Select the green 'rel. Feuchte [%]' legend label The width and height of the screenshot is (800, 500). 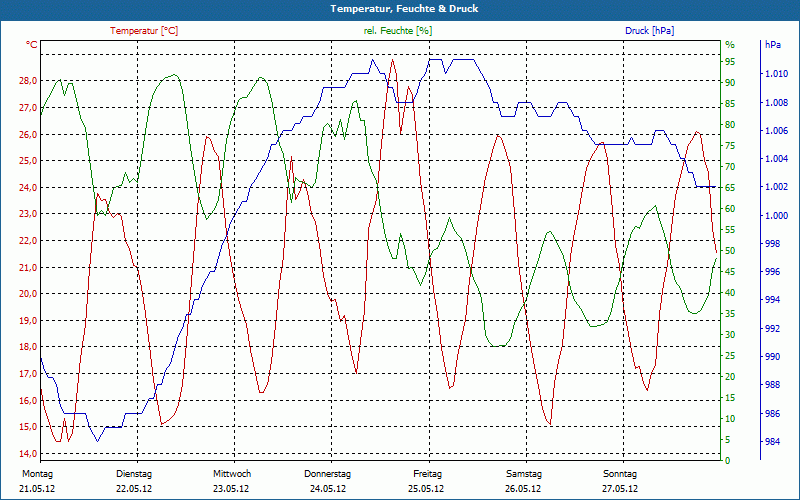point(397,31)
